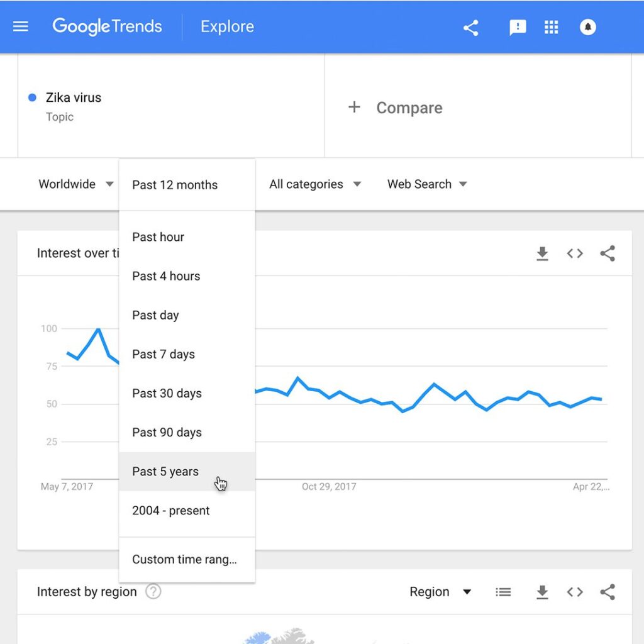
Task: Open the notifications bell
Action: coord(587,28)
